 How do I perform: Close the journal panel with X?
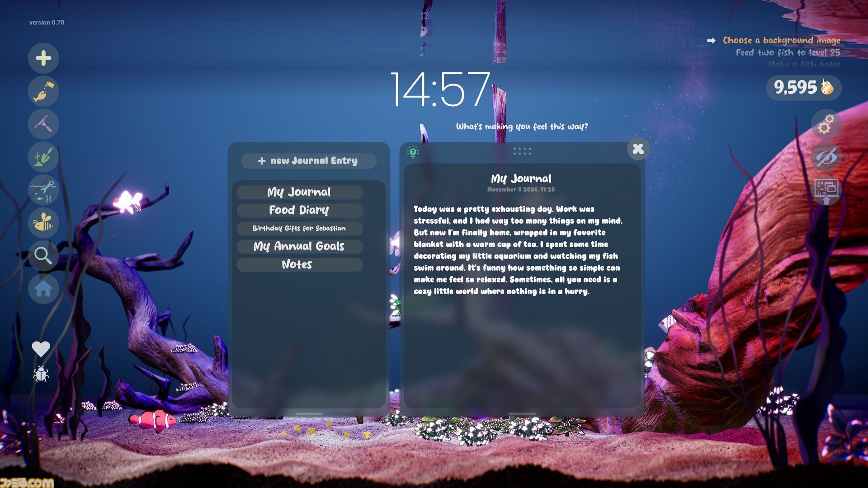638,149
